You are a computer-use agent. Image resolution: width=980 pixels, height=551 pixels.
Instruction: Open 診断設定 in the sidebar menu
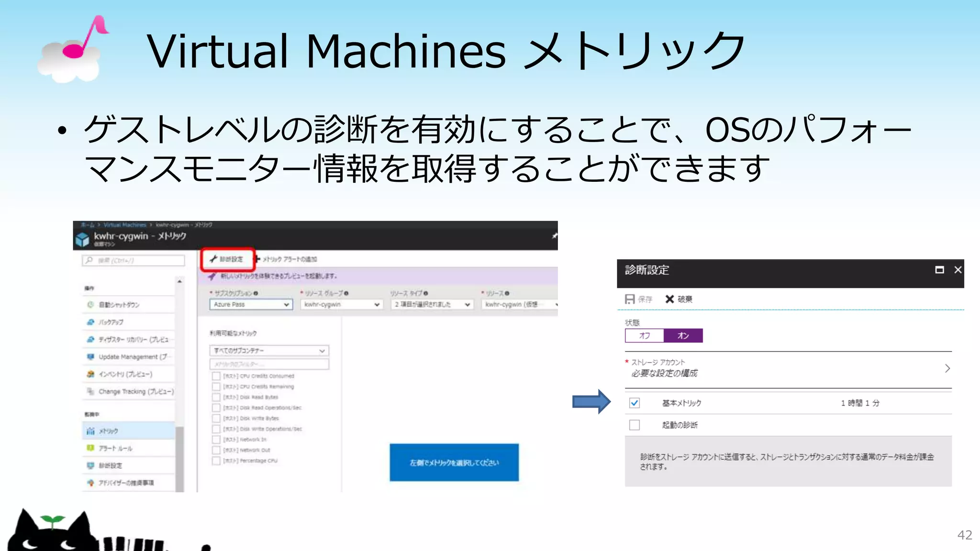pos(128,465)
